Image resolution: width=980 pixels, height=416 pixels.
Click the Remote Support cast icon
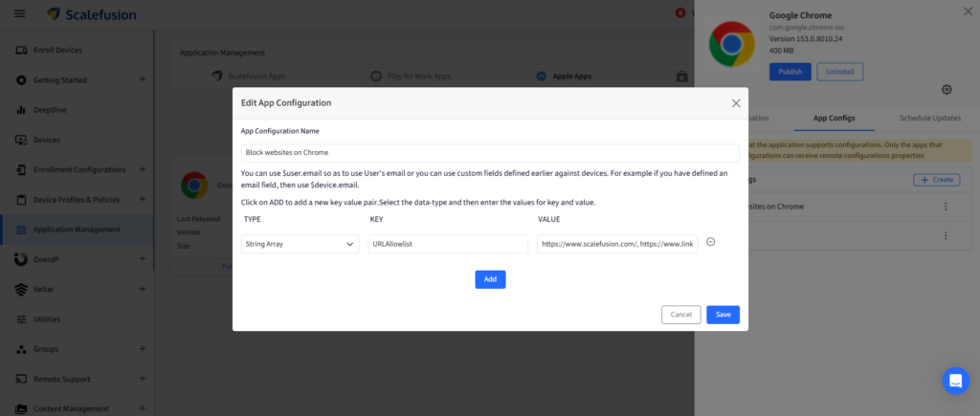pyautogui.click(x=21, y=379)
